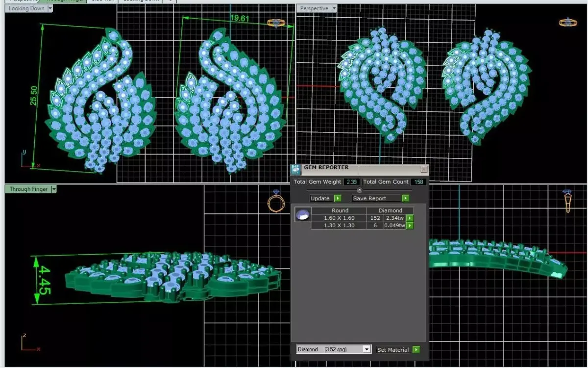Click the Perspective viewport title
The width and height of the screenshot is (588, 368).
click(314, 8)
